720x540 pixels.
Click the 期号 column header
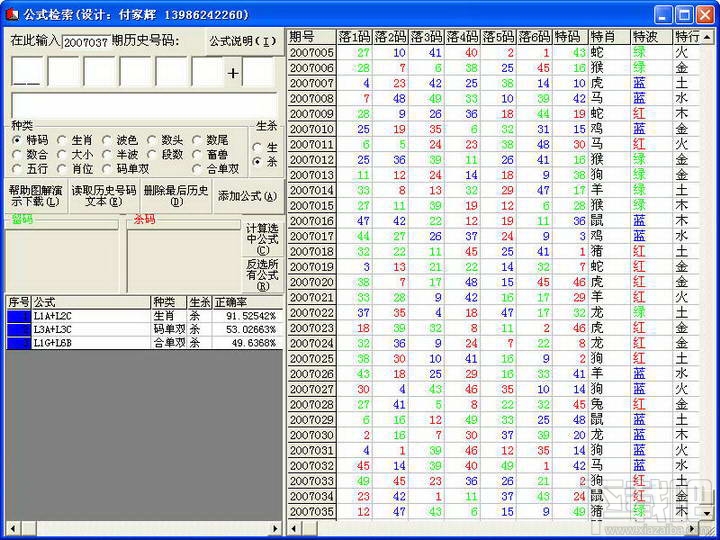coord(311,37)
